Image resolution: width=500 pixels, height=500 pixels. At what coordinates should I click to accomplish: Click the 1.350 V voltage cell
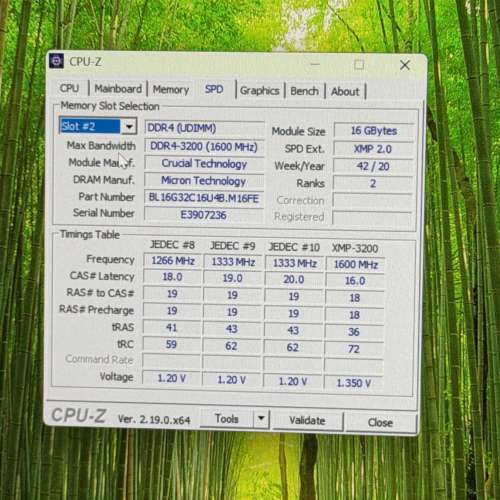[x=354, y=383]
